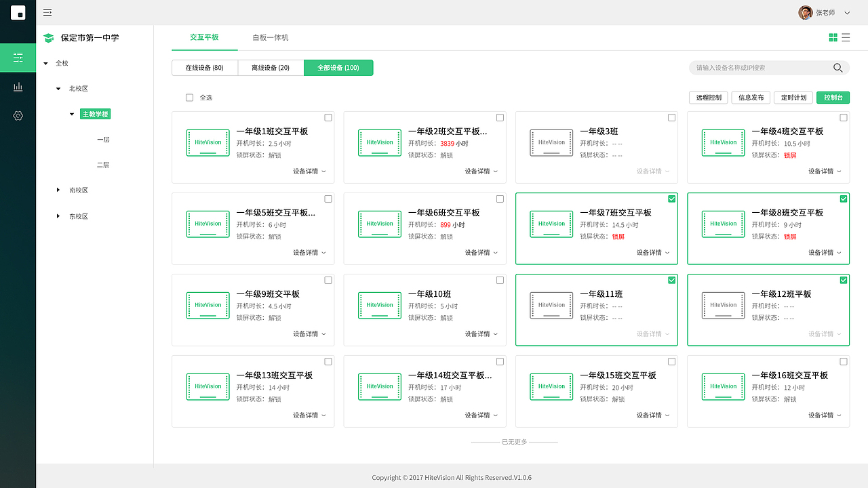Enable the 全选 select-all checkbox
The image size is (868, 488).
point(189,97)
